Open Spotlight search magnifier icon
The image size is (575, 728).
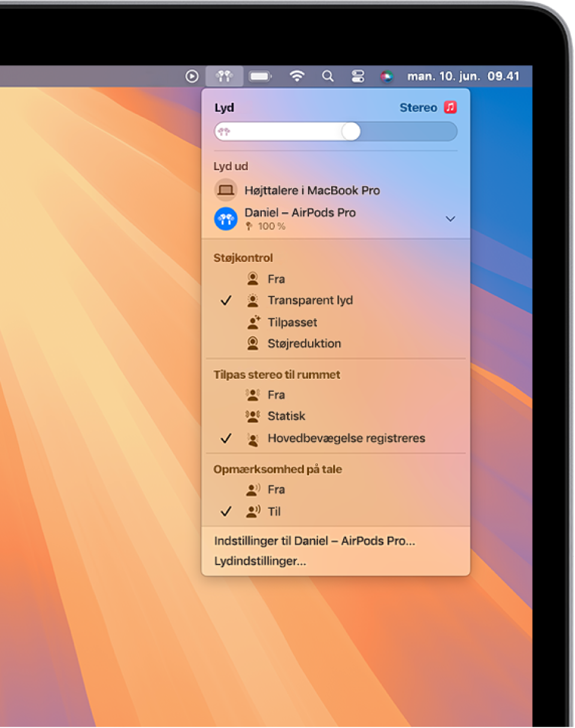coord(328,76)
